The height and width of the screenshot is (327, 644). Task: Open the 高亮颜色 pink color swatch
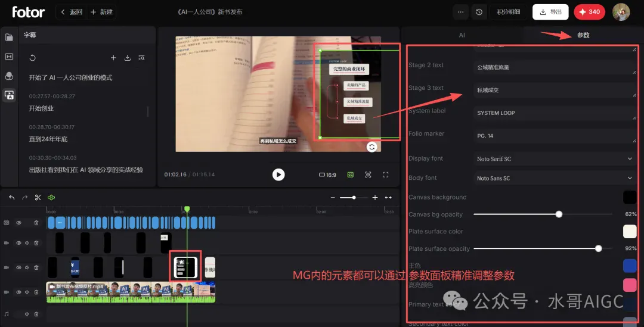tap(630, 285)
